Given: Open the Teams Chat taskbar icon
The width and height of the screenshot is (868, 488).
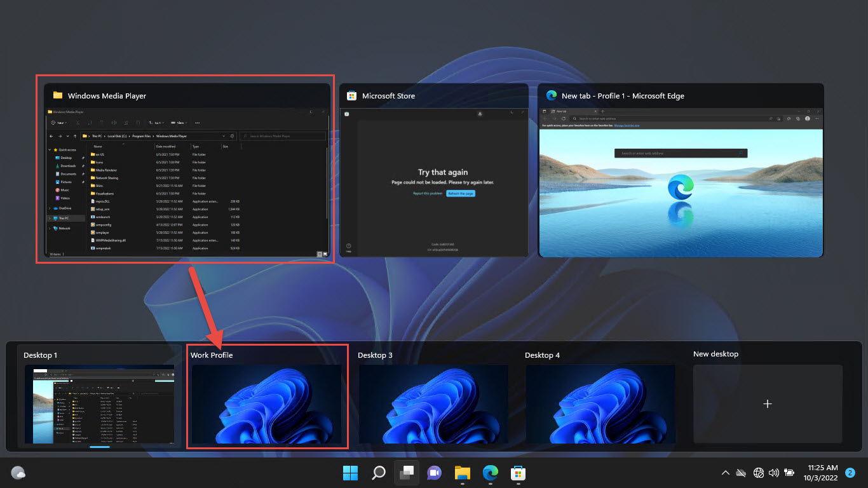Looking at the screenshot, I should [x=434, y=473].
